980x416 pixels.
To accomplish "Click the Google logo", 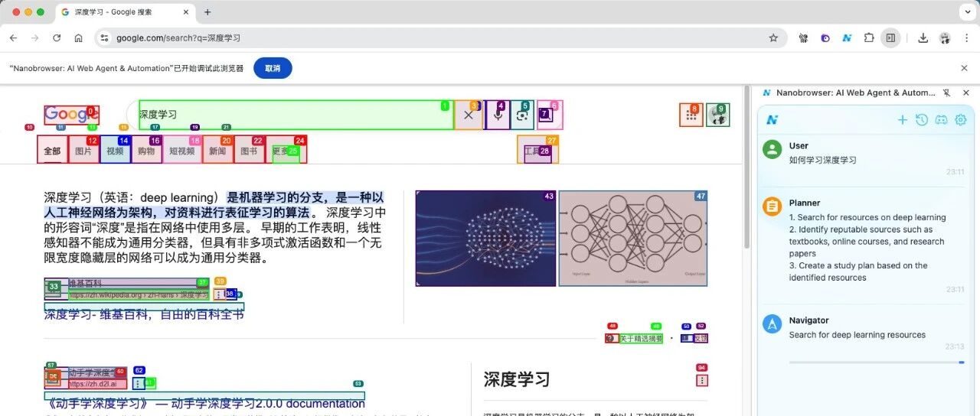I will pyautogui.click(x=70, y=115).
